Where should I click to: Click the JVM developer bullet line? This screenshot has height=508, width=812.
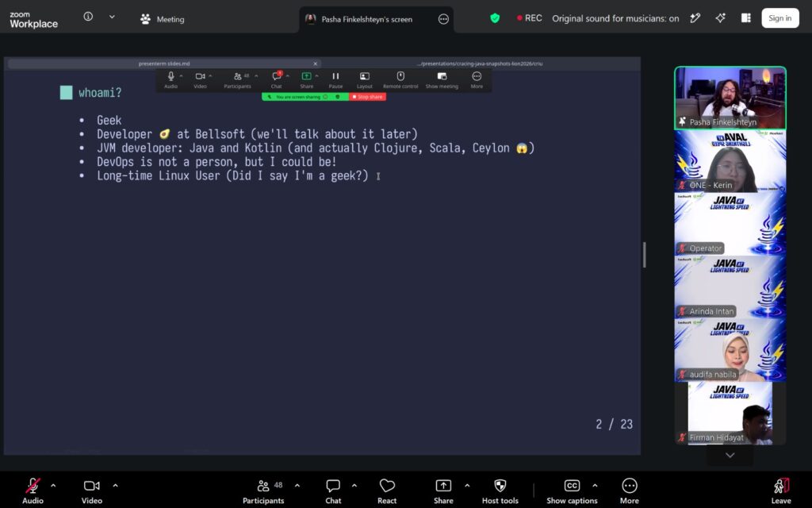pos(316,148)
